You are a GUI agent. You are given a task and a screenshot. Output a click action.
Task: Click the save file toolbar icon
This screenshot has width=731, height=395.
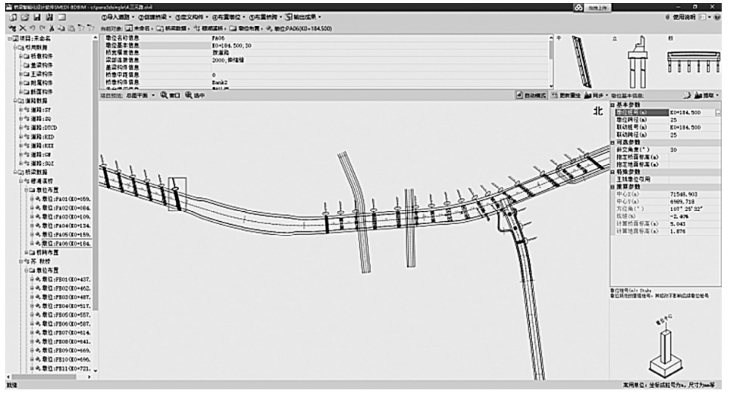[37, 17]
